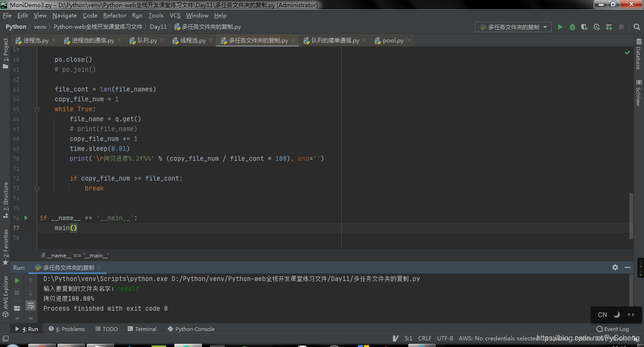Toggle the 7: Structure tool window
644x347 pixels.
[6, 200]
